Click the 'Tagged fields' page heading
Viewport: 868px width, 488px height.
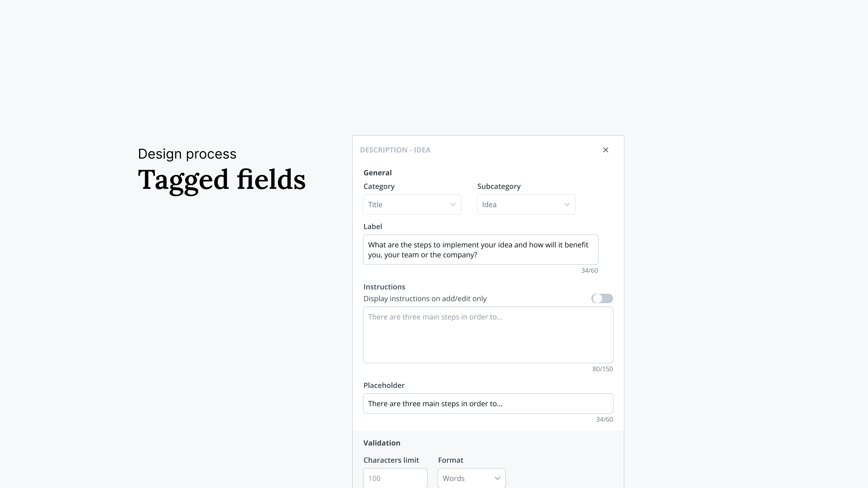[x=222, y=180]
